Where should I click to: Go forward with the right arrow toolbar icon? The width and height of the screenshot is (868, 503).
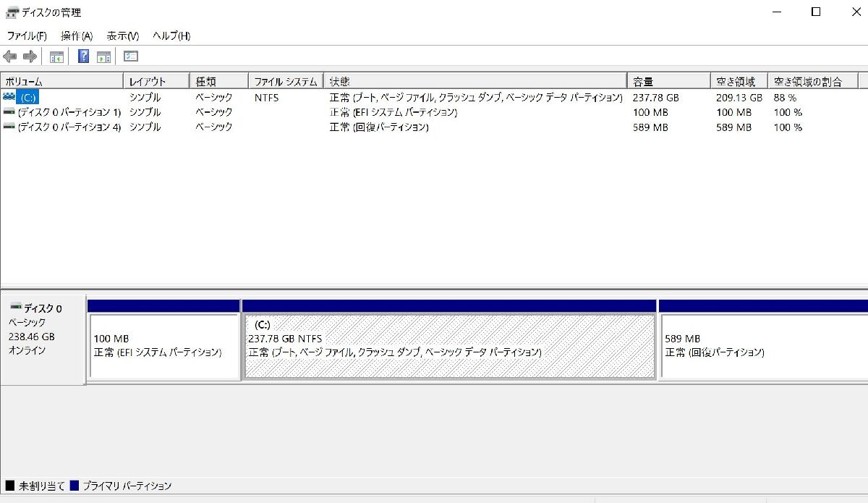tap(30, 56)
